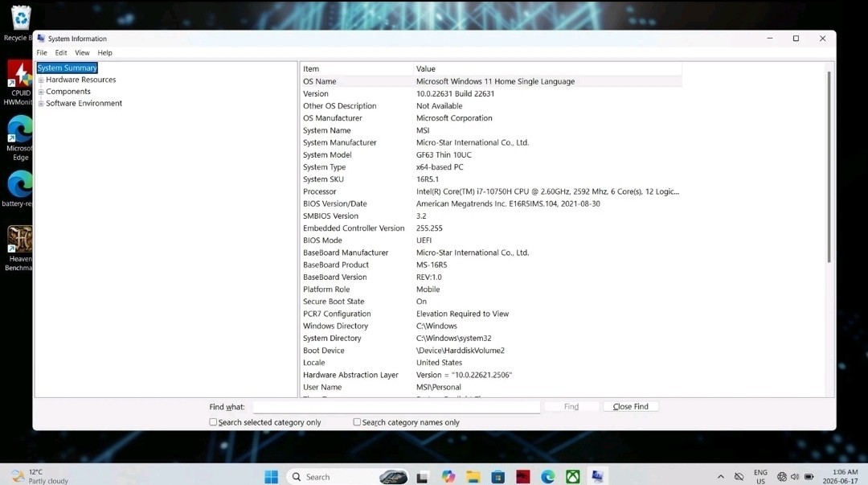Select Hardware Resources tree label
868x485 pixels.
click(81, 80)
